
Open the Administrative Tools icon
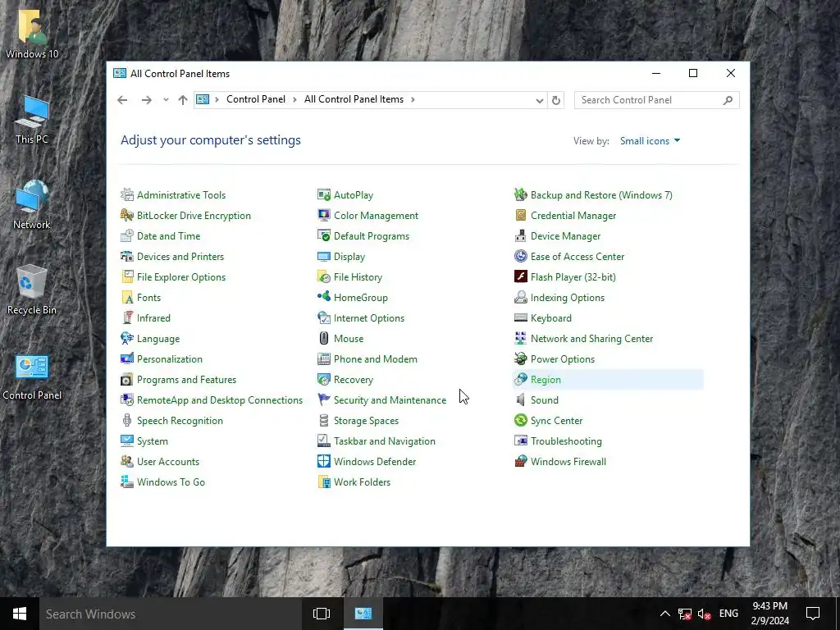(x=127, y=195)
